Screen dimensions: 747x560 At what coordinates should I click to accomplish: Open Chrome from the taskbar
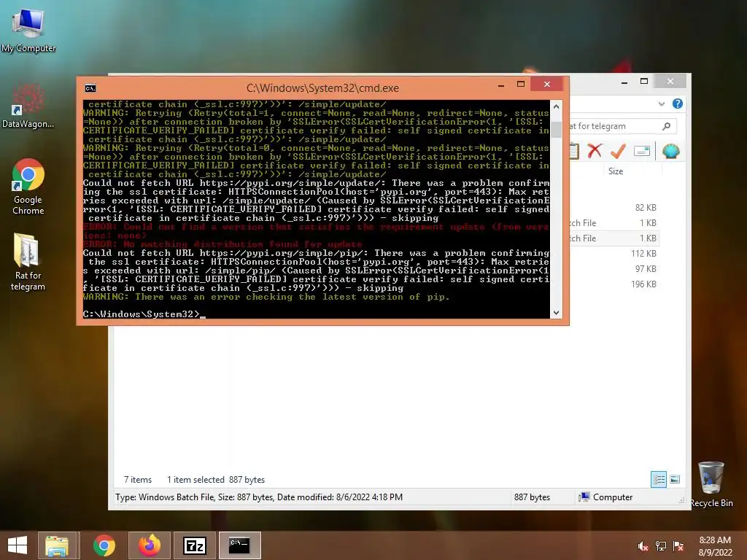[x=104, y=545]
